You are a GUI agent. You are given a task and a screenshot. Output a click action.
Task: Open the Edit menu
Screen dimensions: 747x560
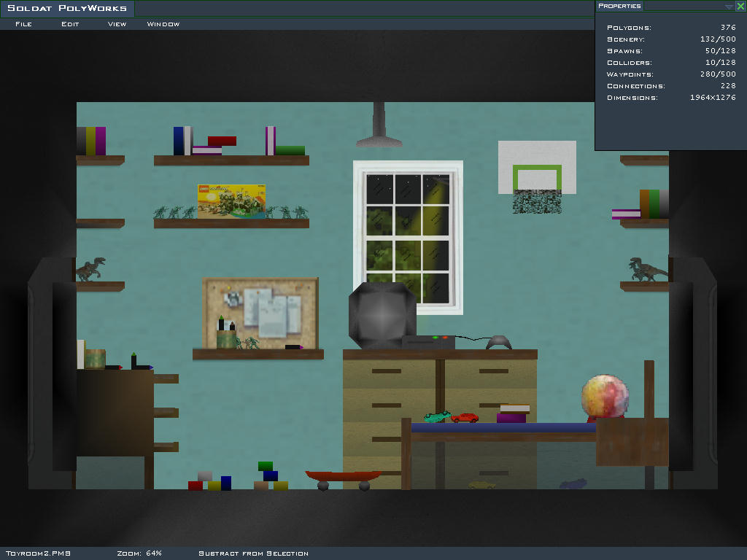click(x=70, y=24)
